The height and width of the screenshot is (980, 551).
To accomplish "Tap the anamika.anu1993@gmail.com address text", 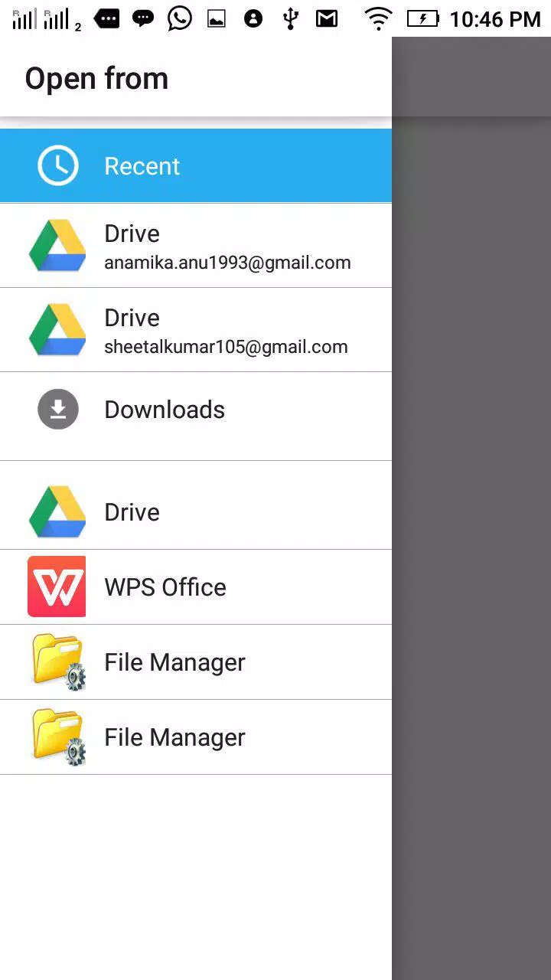I will pyautogui.click(x=227, y=263).
